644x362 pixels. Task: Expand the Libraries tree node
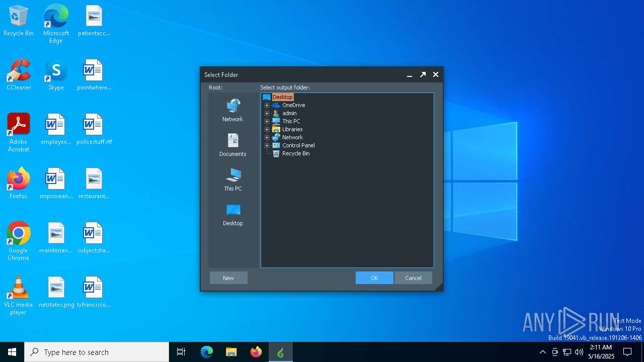tap(267, 129)
